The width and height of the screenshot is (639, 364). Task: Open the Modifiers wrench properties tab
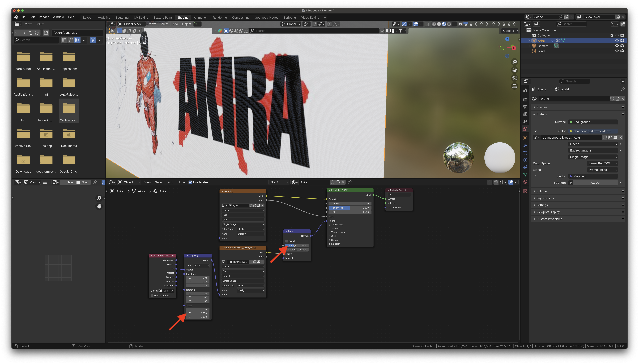(525, 145)
